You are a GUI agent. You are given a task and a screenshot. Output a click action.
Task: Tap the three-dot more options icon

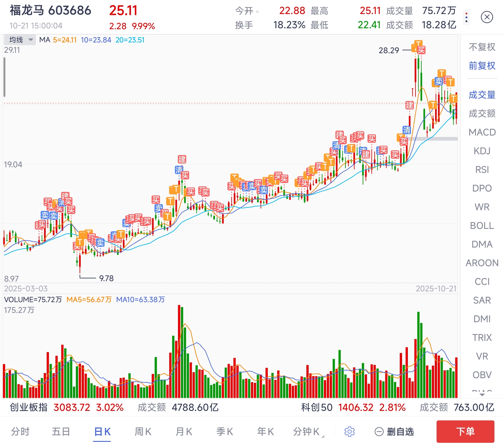tap(466, 17)
